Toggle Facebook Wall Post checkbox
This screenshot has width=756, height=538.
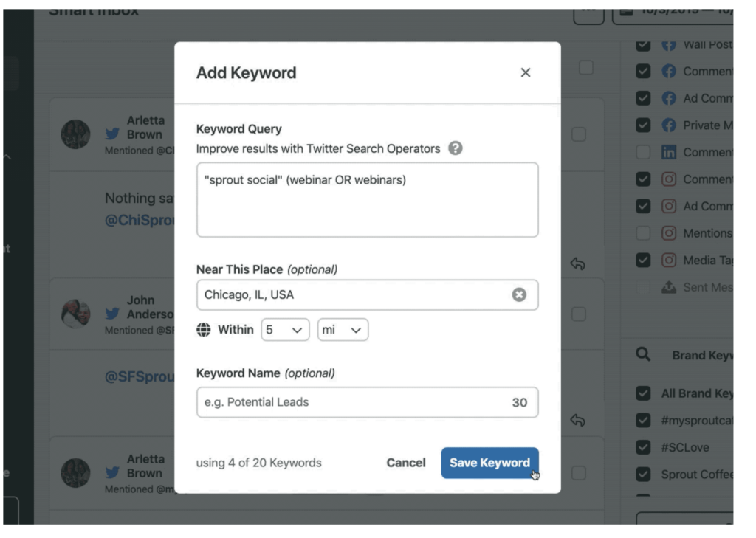coord(643,44)
